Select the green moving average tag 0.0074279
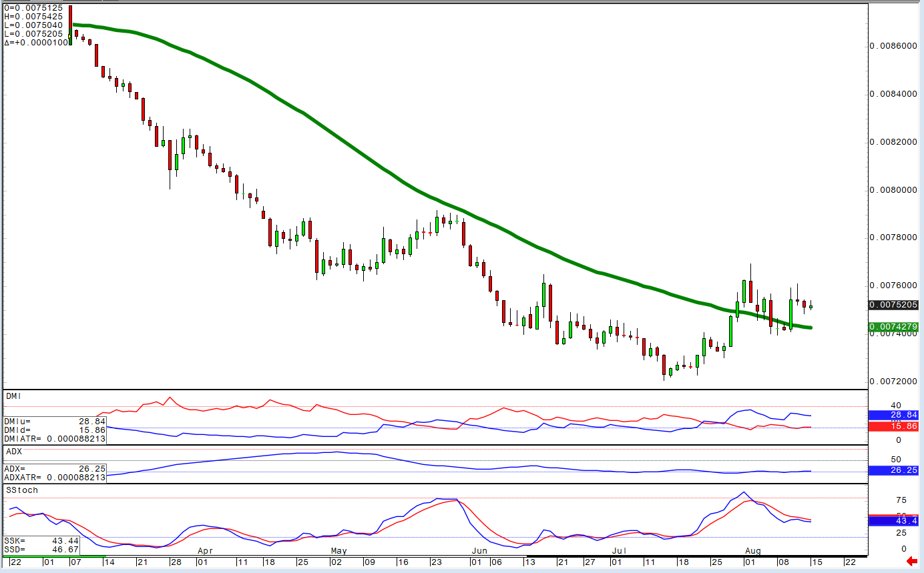Image resolution: width=924 pixels, height=573 pixels. click(895, 327)
